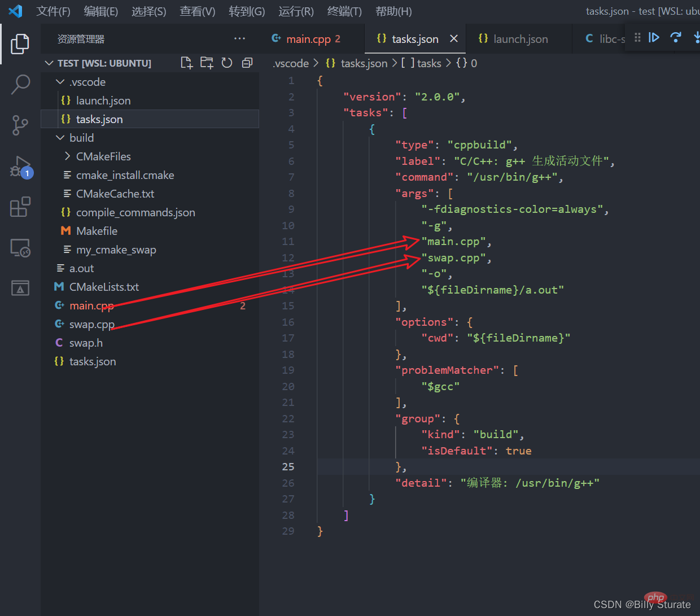
Task: Open the Source Control view
Action: click(20, 125)
